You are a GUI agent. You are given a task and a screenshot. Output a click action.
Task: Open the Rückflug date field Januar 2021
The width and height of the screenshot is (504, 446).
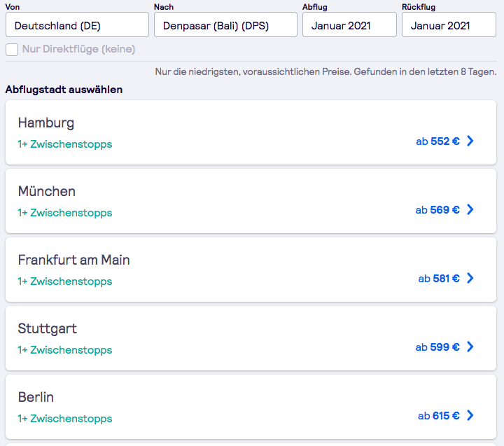(x=449, y=25)
